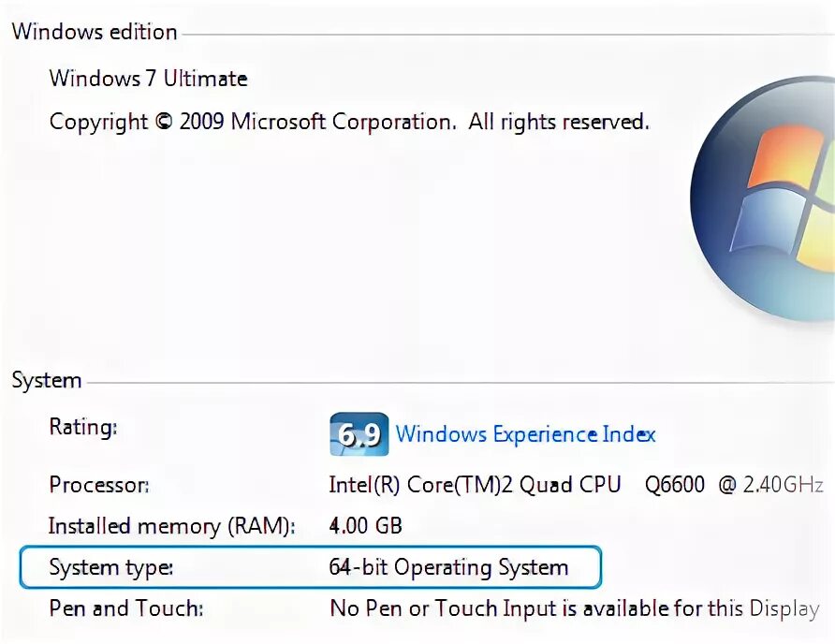Click the System type label
Screen dimensions: 835x644
[x=111, y=567]
